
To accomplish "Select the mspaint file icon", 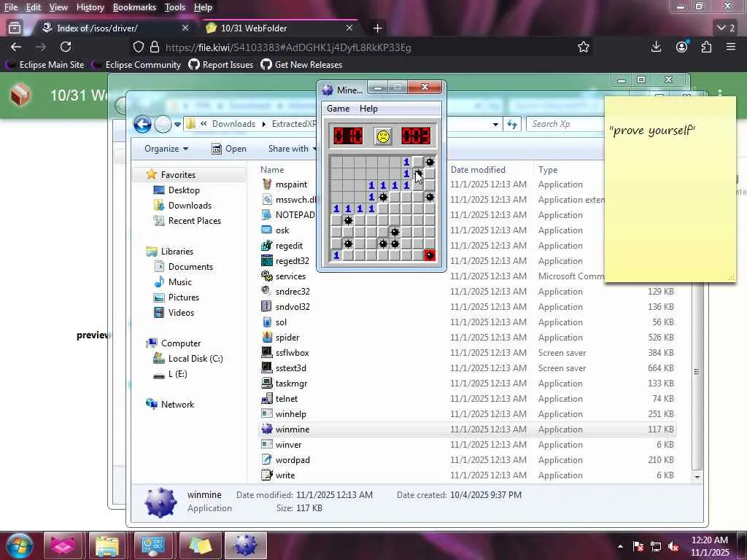I will click(267, 184).
